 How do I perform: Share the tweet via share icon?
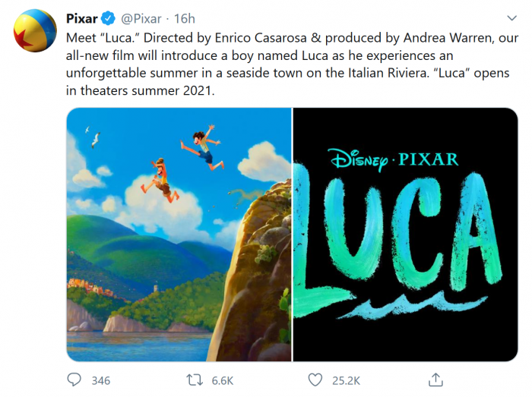tap(435, 378)
